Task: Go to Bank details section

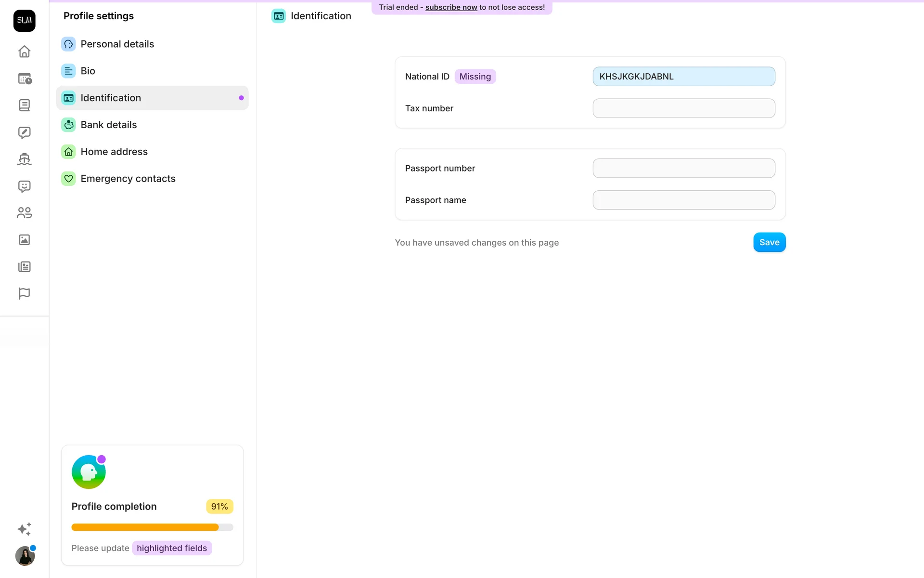Action: [x=108, y=125]
